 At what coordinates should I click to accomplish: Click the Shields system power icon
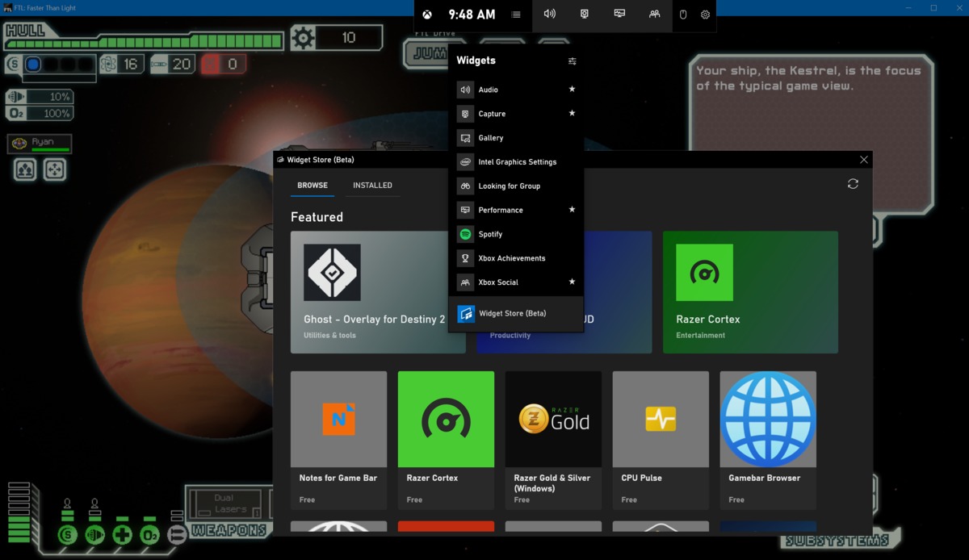[x=67, y=534]
